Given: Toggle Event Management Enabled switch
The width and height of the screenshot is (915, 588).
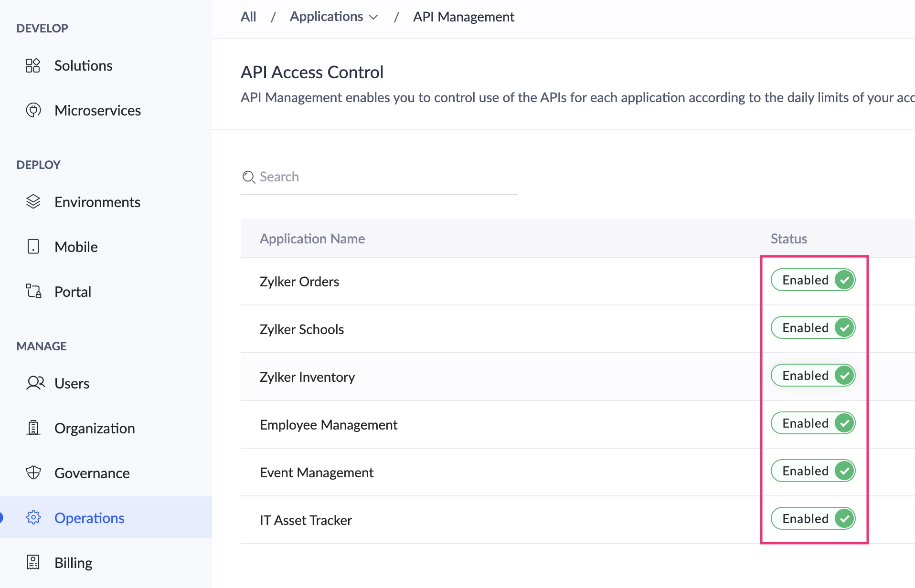Looking at the screenshot, I should click(813, 471).
